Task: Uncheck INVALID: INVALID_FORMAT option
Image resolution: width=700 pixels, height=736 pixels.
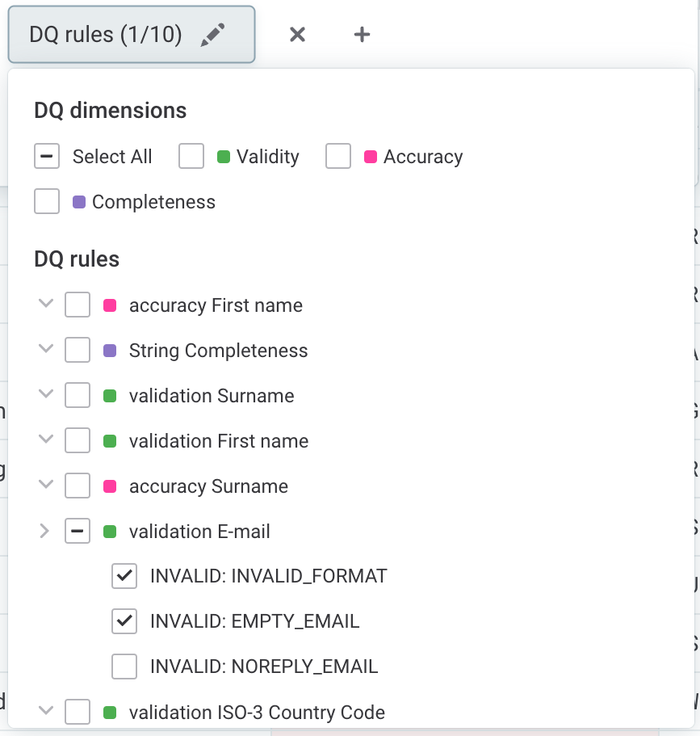Action: point(124,576)
